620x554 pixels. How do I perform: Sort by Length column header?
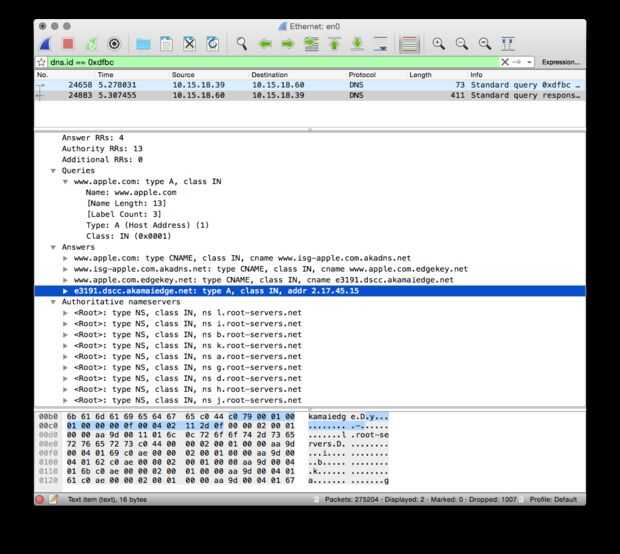420,75
